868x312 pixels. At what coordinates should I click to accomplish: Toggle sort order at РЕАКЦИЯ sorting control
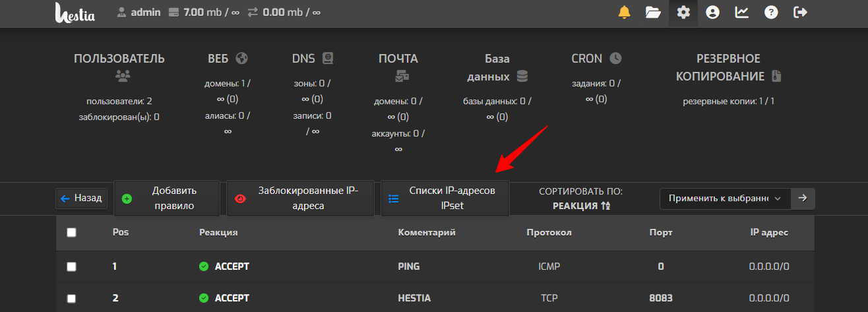point(580,206)
